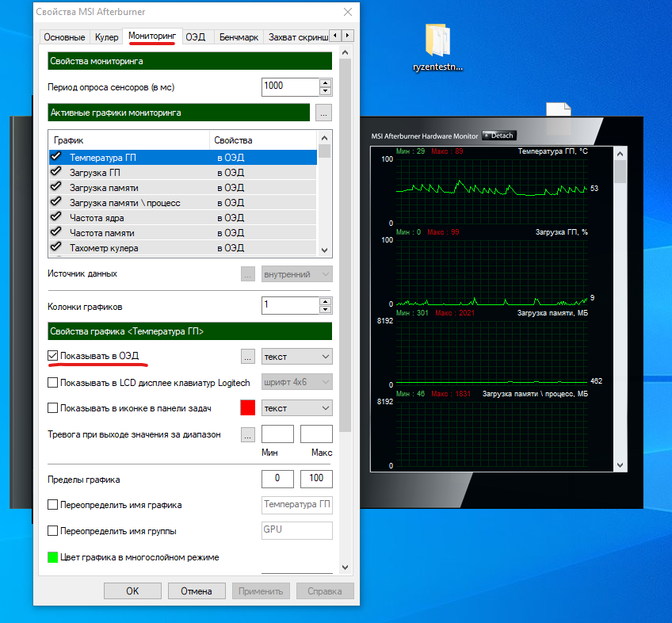Image resolution: width=672 pixels, height=623 pixels.
Task: Open the Основные tab
Action: click(x=64, y=37)
